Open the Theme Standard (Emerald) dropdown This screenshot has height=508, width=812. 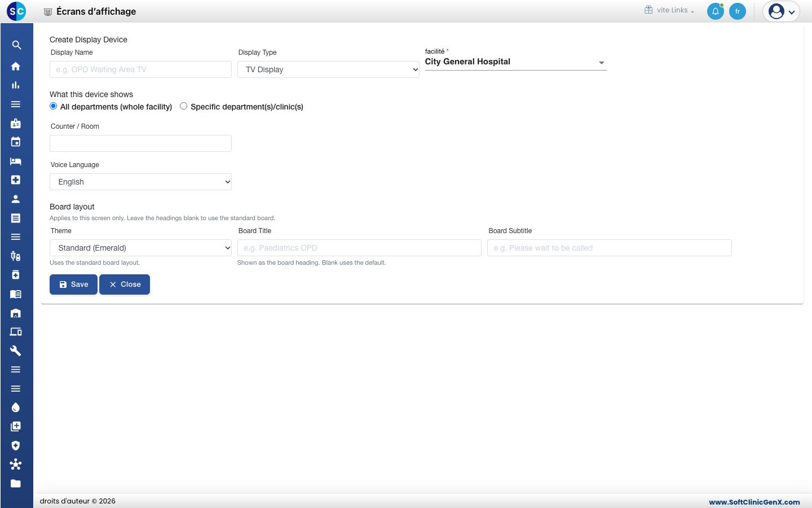click(140, 248)
